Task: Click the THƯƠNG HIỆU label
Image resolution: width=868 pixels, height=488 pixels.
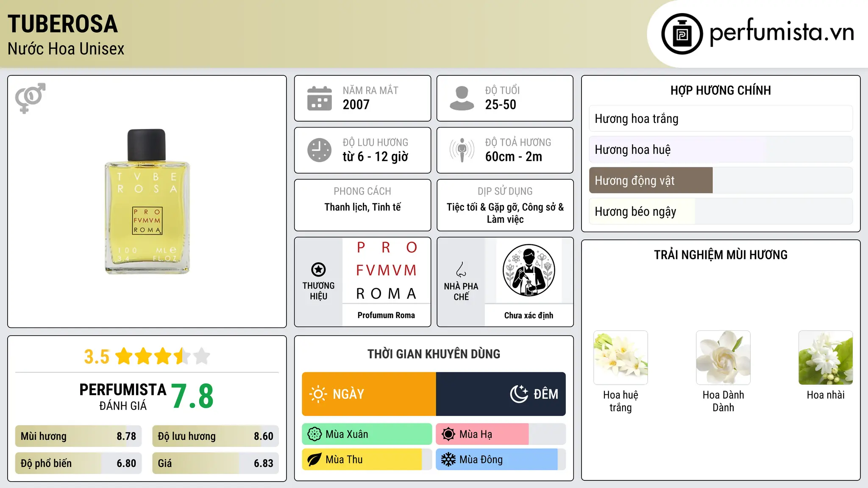Action: (x=318, y=291)
